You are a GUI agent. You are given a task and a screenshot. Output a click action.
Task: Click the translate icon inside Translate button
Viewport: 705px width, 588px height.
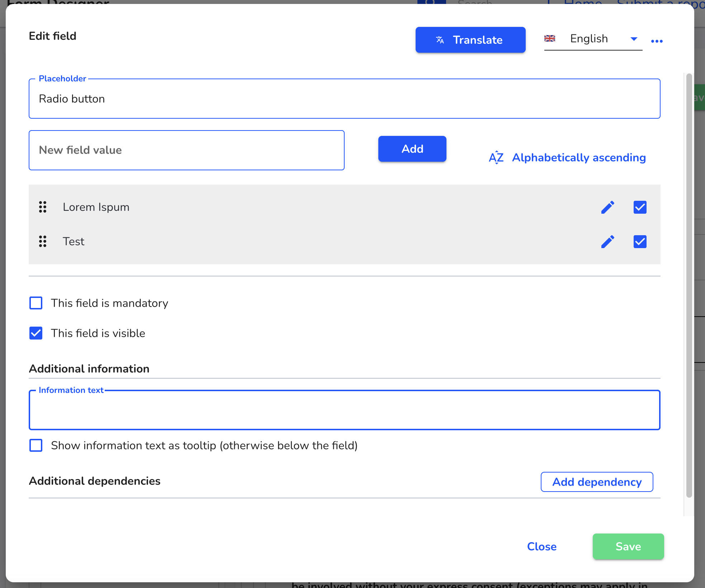(440, 40)
